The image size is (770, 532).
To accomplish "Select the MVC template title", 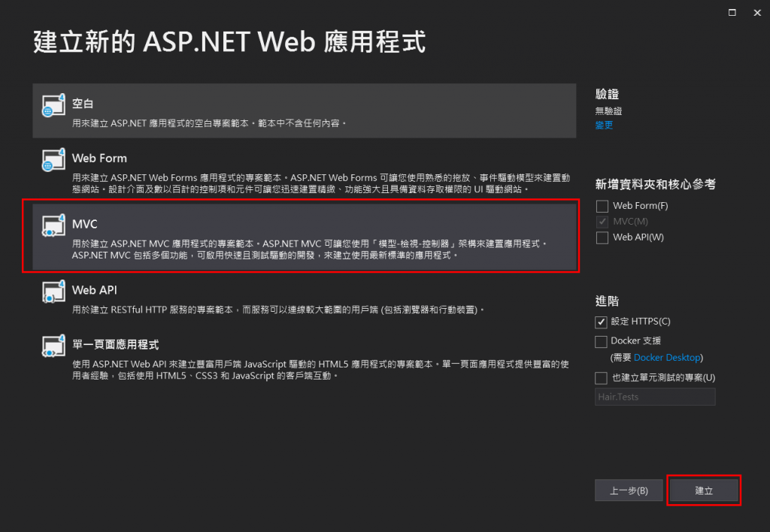I will tap(84, 224).
